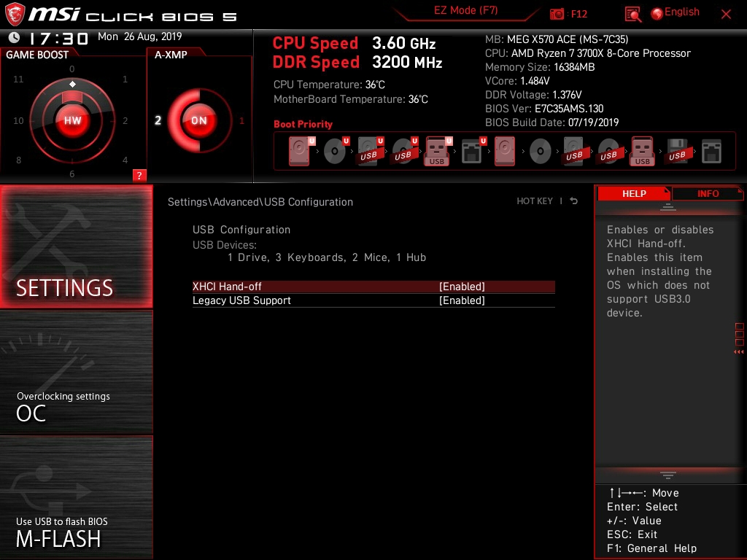Click the BIOS Ver E7C35AMS.130 text

[544, 109]
